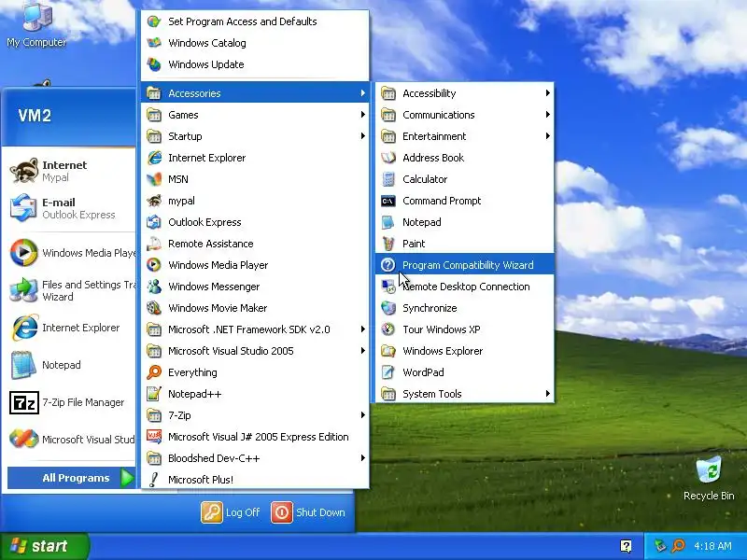The width and height of the screenshot is (747, 560).
Task: Expand the Communications submenu
Action: click(x=464, y=115)
